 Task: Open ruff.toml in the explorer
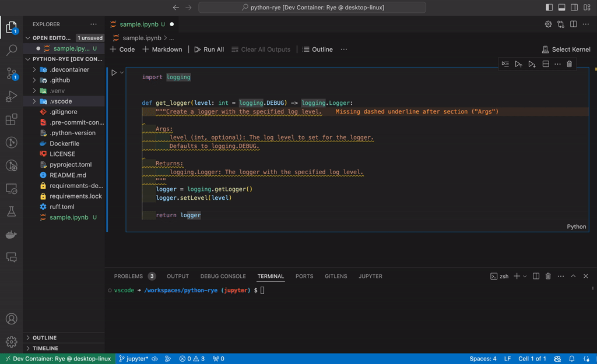62,207
